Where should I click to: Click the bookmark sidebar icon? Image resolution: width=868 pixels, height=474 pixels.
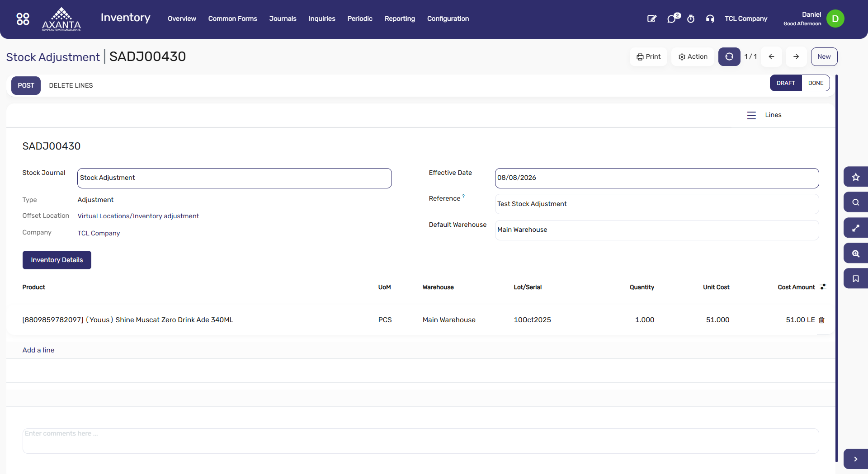pyautogui.click(x=855, y=279)
